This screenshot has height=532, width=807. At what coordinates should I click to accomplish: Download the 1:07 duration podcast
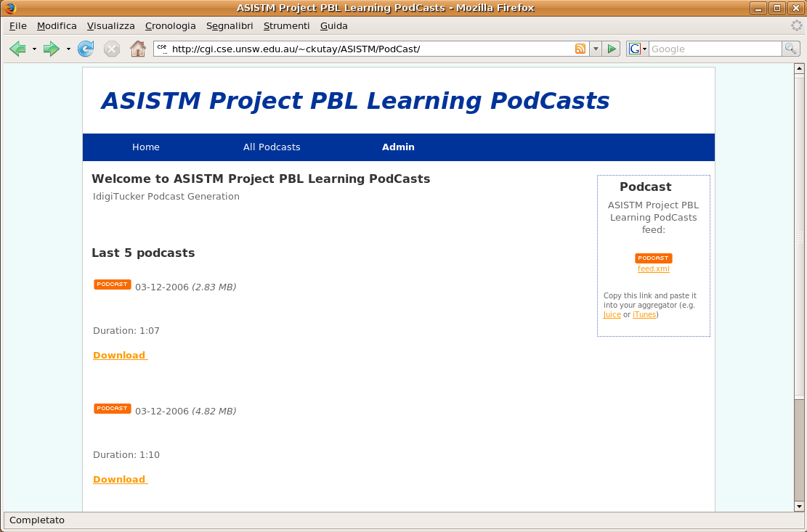click(118, 355)
